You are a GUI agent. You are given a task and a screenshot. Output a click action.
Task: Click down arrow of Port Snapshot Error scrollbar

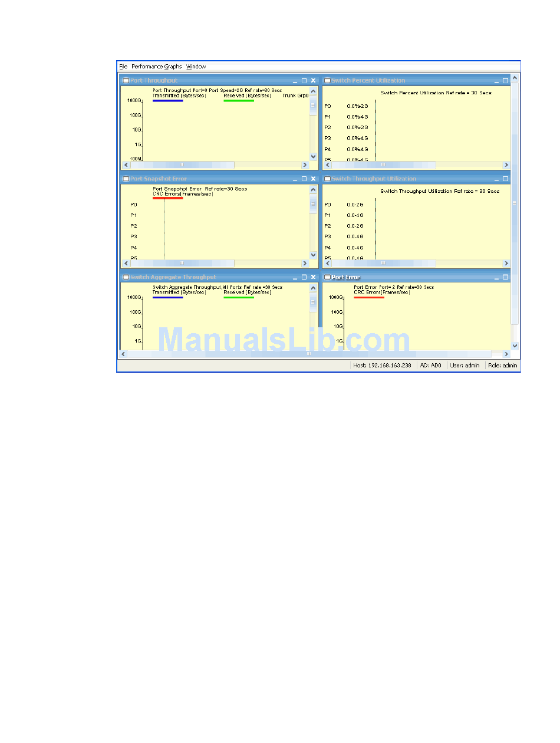click(x=313, y=255)
